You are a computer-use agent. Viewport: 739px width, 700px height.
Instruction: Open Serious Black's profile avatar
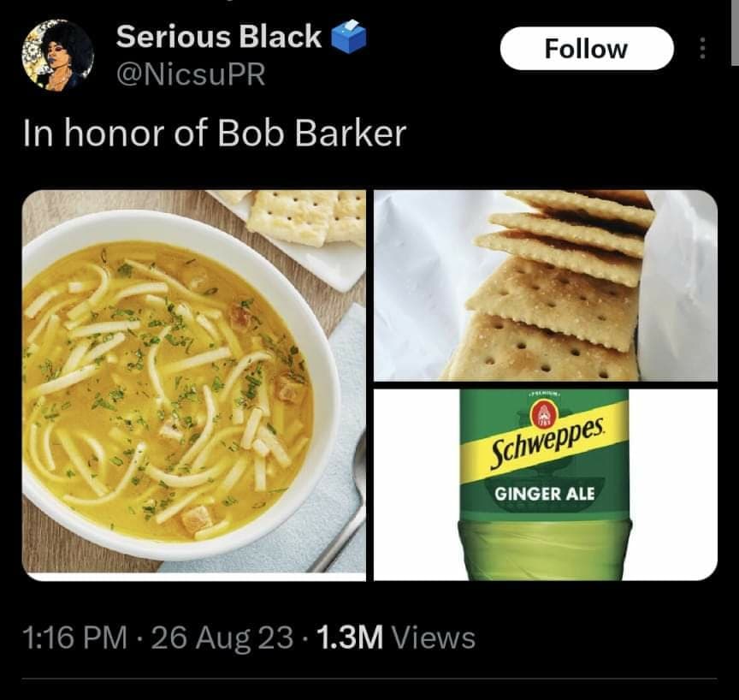pyautogui.click(x=57, y=55)
